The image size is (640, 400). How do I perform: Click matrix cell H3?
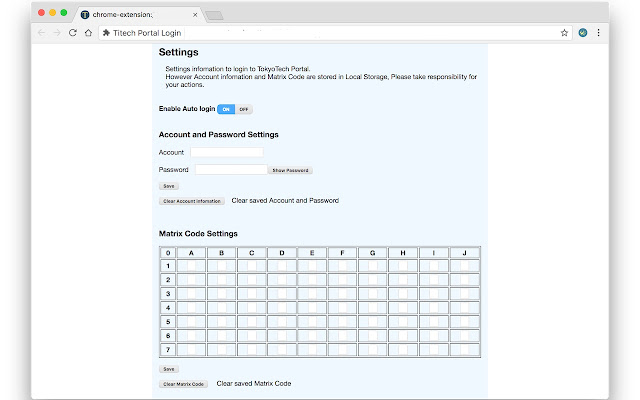pyautogui.click(x=402, y=294)
